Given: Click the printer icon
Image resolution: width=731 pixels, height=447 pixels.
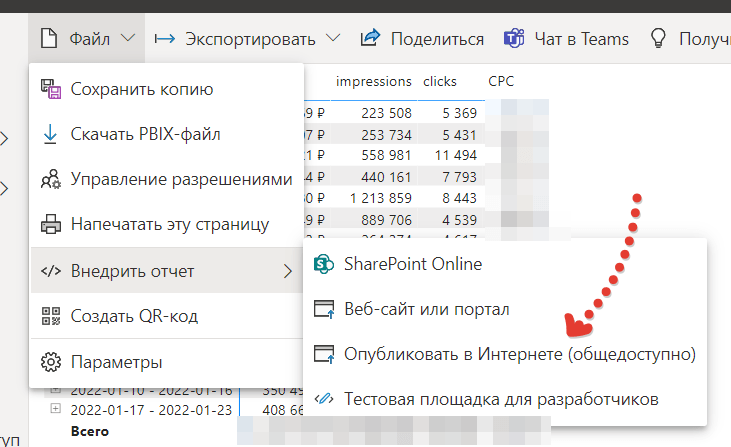Looking at the screenshot, I should pyautogui.click(x=49, y=224).
